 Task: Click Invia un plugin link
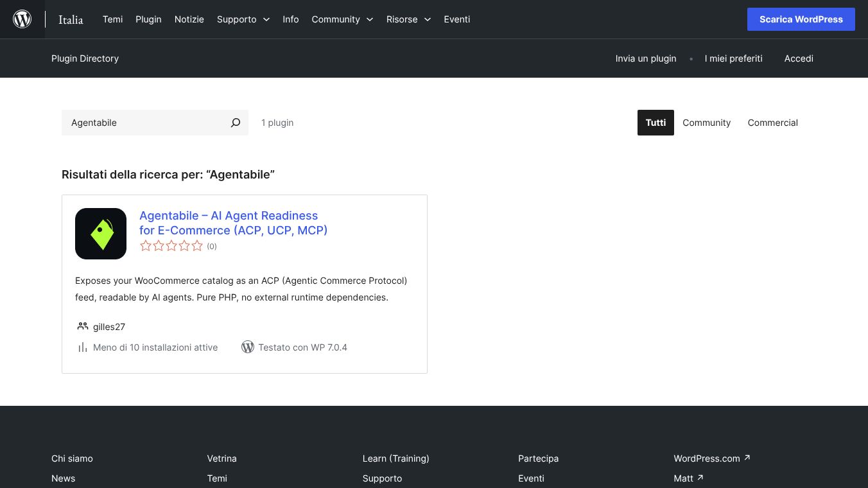pyautogui.click(x=646, y=58)
